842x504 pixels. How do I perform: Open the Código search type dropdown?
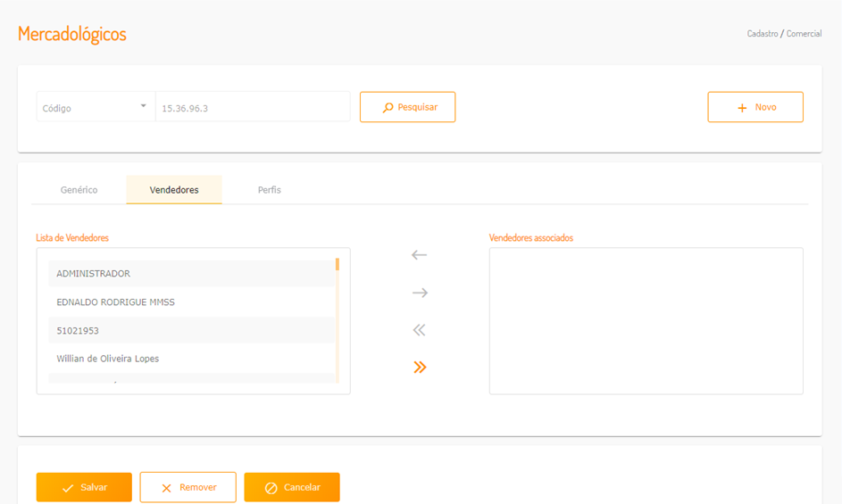click(96, 107)
